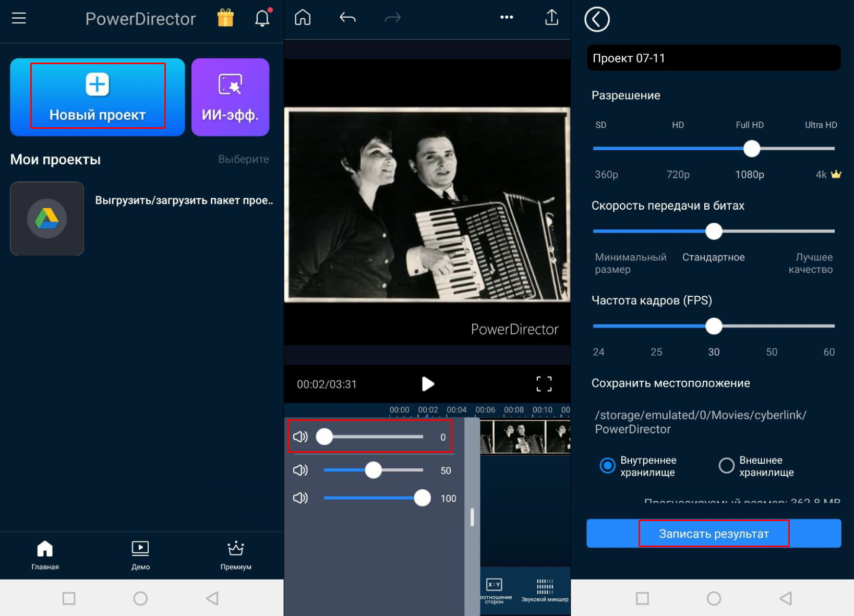The image size is (854, 616).
Task: Choose 720p HD resolution
Action: [x=678, y=175]
